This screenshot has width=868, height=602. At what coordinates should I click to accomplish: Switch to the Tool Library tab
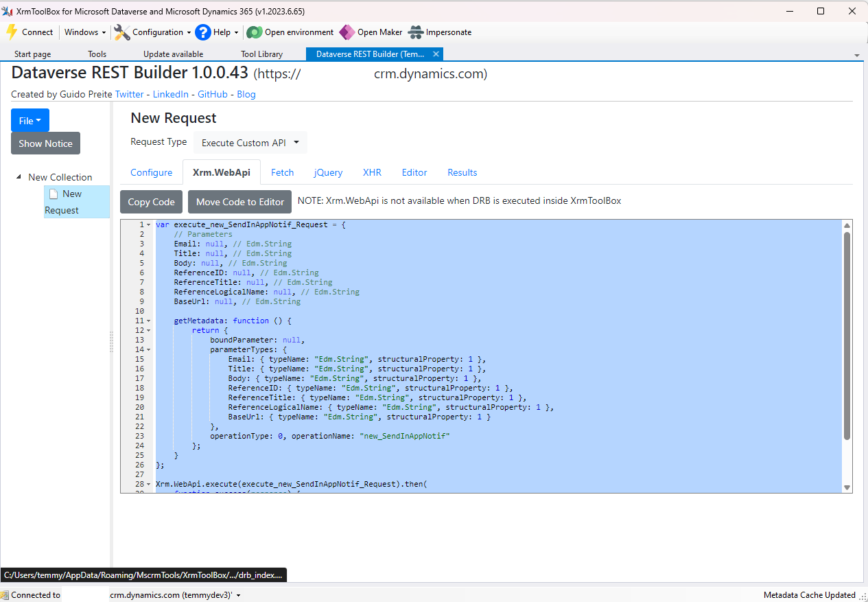(x=261, y=54)
